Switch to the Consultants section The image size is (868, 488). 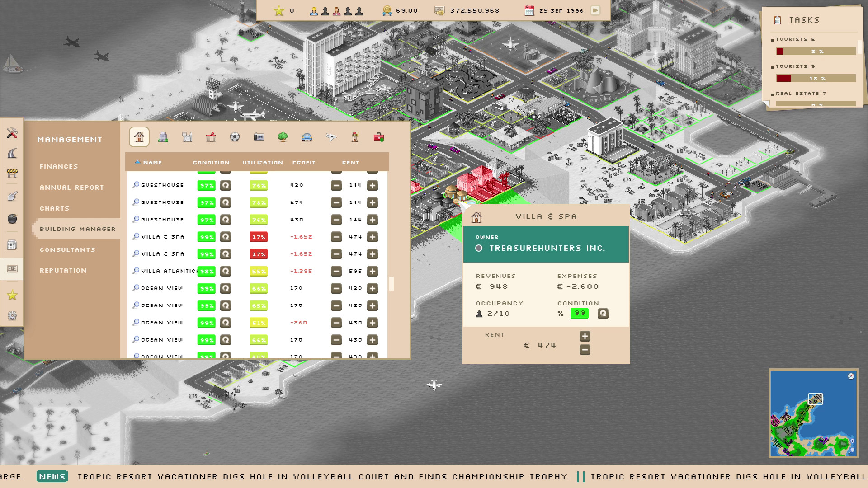pyautogui.click(x=67, y=250)
